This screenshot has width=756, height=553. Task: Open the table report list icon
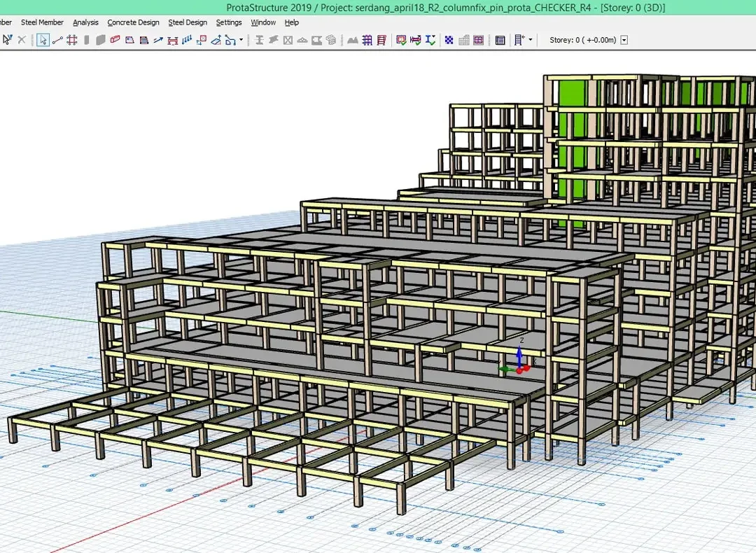[x=500, y=40]
